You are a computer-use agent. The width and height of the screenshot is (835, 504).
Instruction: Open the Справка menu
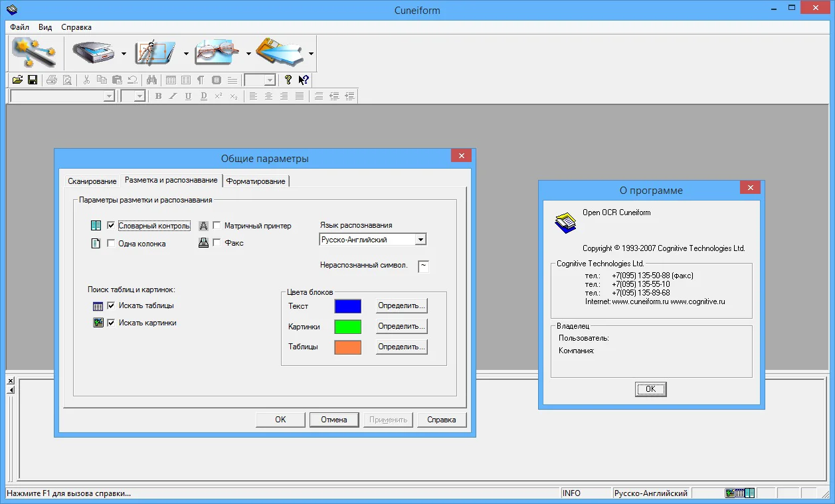pyautogui.click(x=76, y=27)
